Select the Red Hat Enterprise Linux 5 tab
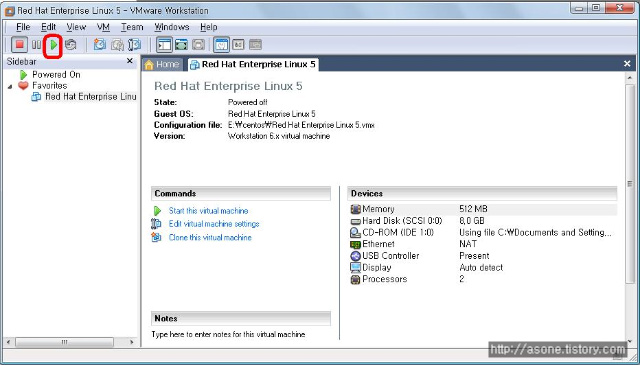The height and width of the screenshot is (365, 640). (x=253, y=64)
